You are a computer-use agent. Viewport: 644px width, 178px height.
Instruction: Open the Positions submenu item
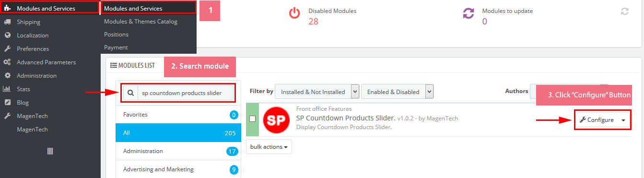(116, 35)
